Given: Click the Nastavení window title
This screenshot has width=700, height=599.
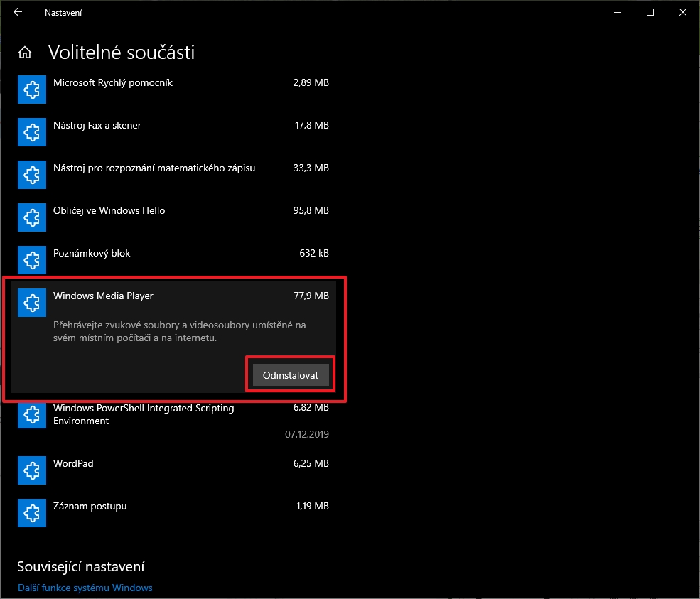Looking at the screenshot, I should (x=63, y=13).
